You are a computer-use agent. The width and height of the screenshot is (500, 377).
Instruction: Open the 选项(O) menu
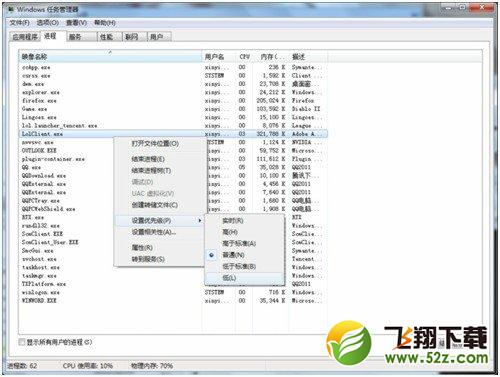click(x=48, y=23)
